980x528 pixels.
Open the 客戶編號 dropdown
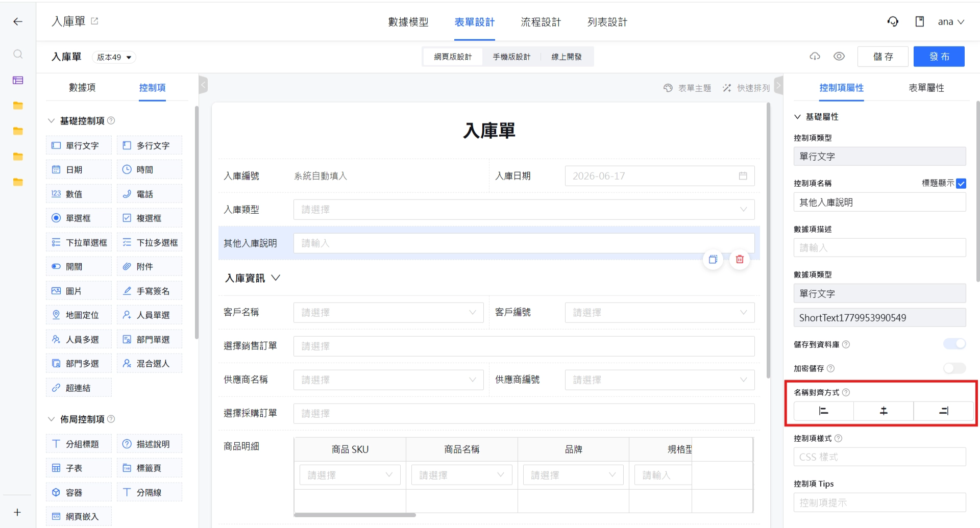click(x=659, y=312)
